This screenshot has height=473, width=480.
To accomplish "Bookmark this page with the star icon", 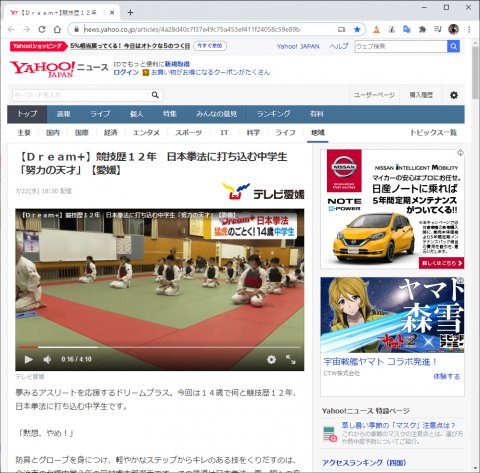I will click(x=357, y=29).
